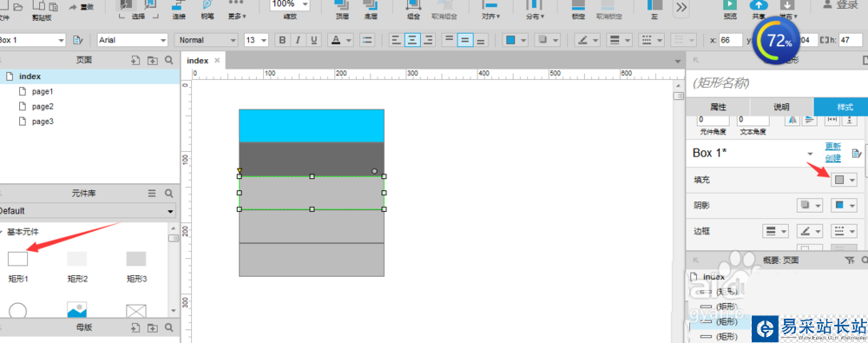Toggle underline text formatting

click(314, 40)
